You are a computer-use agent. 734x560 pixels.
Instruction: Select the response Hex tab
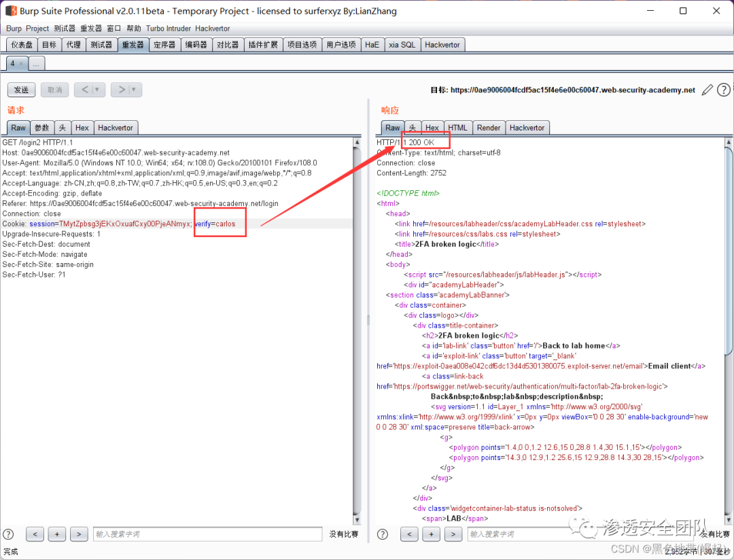coord(432,128)
